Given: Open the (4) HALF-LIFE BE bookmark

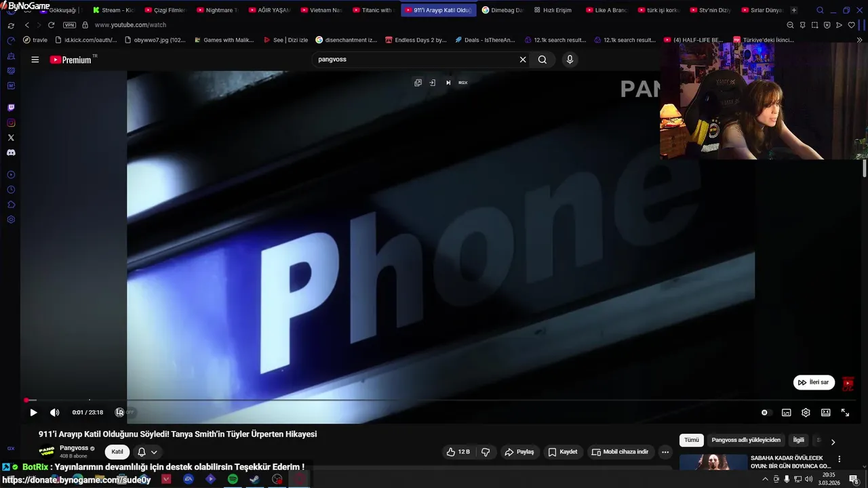Looking at the screenshot, I should (693, 40).
